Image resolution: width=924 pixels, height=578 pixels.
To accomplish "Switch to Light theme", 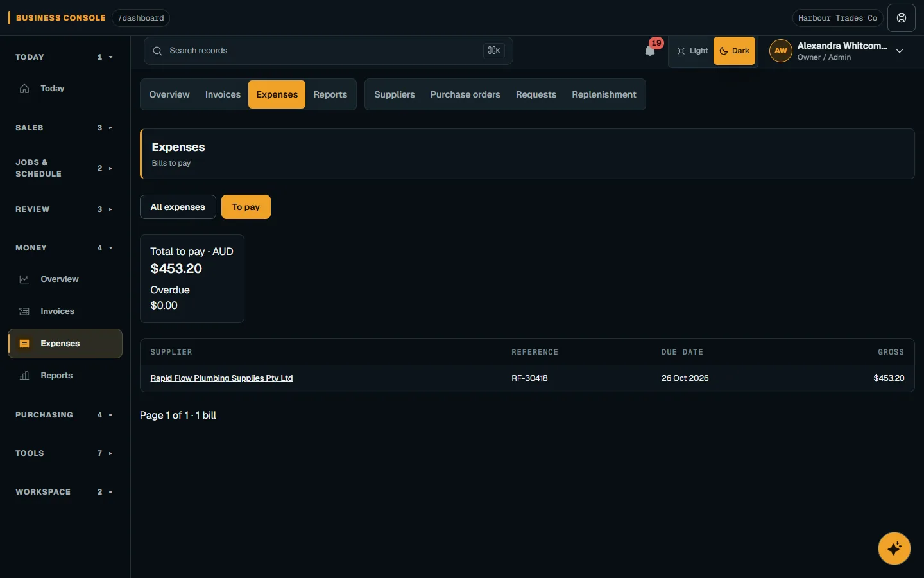I will click(692, 51).
